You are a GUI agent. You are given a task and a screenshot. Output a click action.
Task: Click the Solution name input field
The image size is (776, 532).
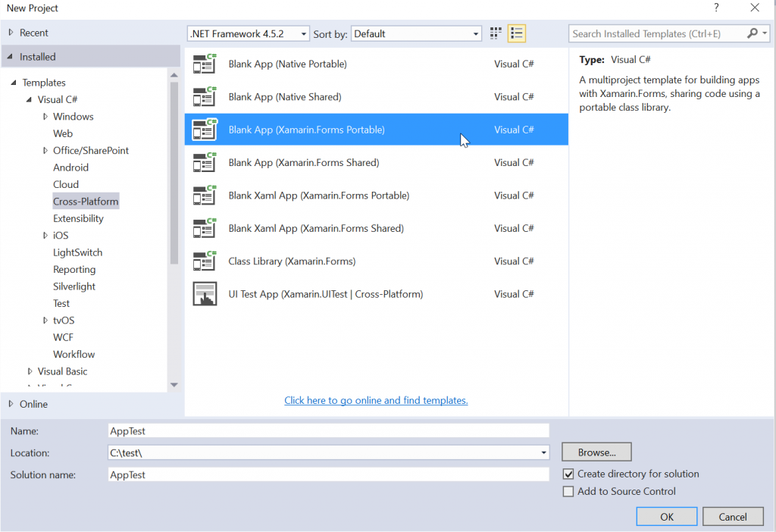click(x=329, y=475)
